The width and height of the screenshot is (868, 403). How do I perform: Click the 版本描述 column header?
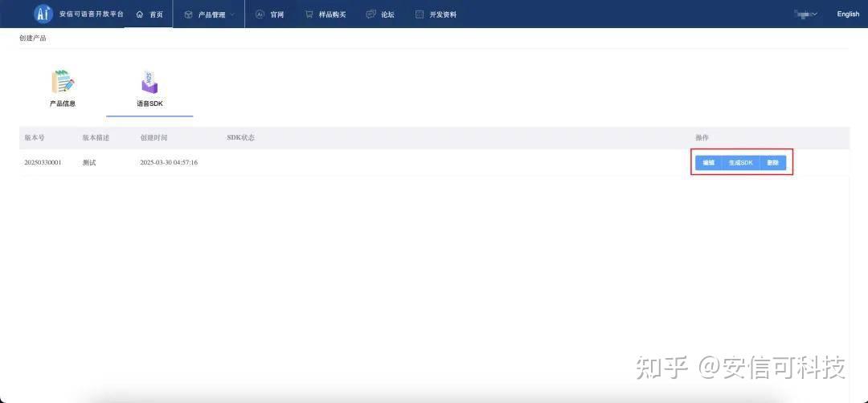96,137
